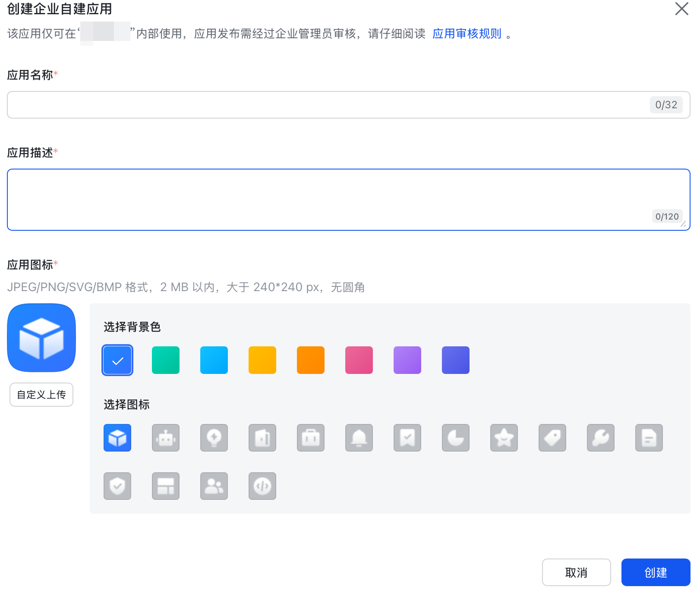The image size is (700, 590).
Task: Choose the shield checkmark icon
Action: click(117, 486)
